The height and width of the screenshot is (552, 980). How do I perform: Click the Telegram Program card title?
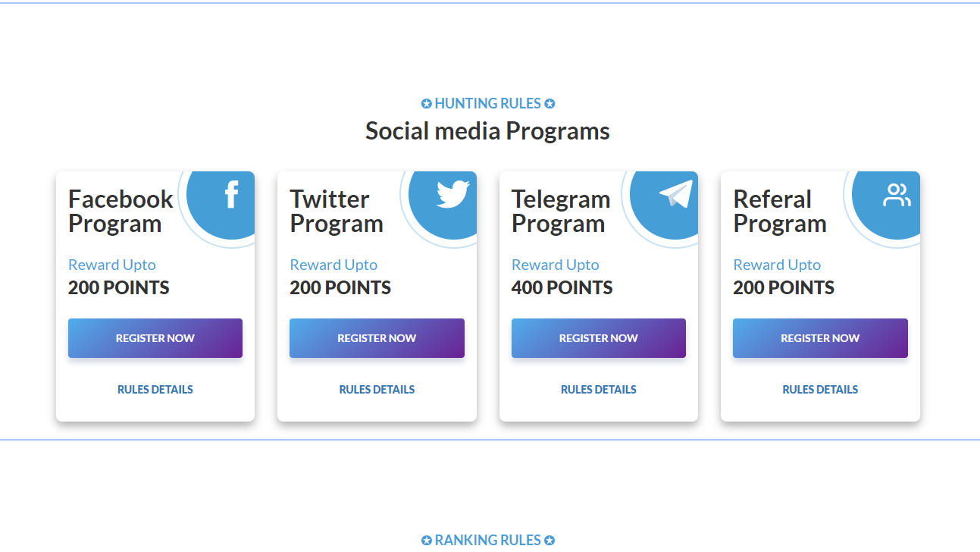click(560, 212)
